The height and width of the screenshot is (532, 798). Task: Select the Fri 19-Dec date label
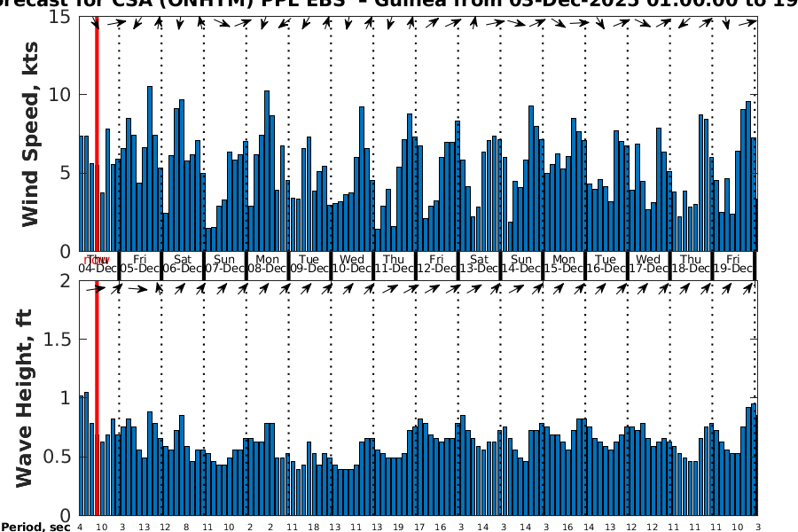tap(733, 264)
